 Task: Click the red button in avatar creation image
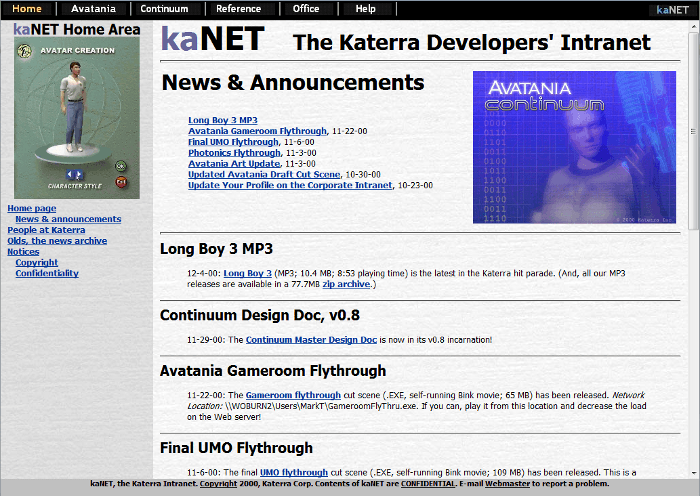point(121,182)
